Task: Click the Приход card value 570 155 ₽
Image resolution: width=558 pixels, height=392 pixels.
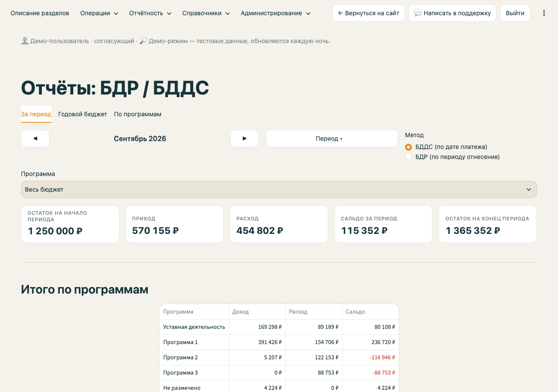Action: point(155,231)
